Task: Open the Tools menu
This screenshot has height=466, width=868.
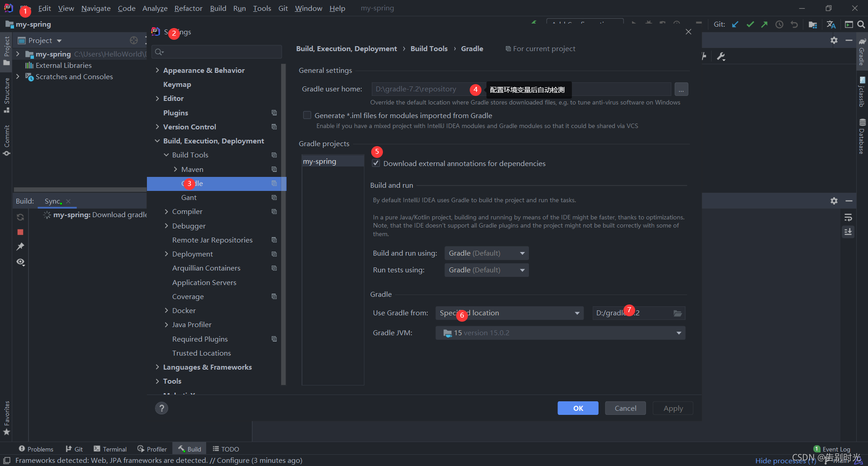Action: click(262, 8)
